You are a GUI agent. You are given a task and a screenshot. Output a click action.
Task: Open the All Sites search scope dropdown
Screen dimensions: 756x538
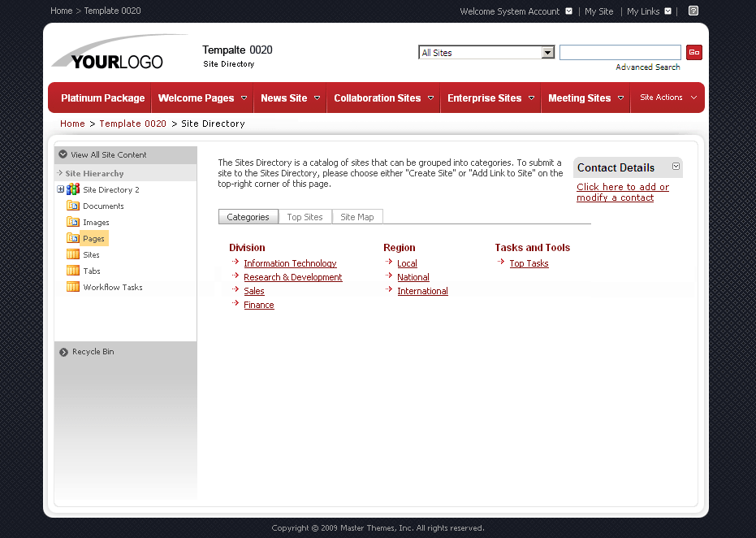[546, 51]
